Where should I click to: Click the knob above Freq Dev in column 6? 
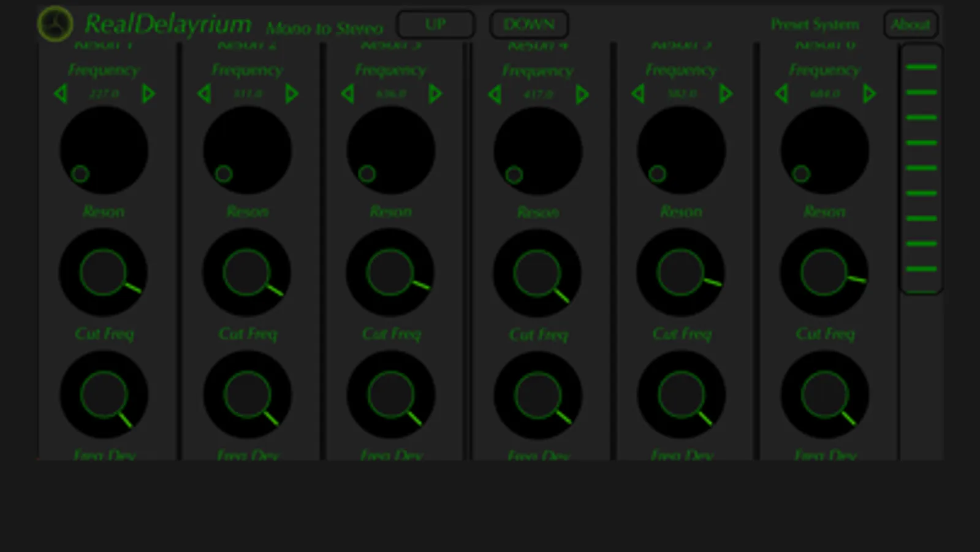[x=825, y=394]
